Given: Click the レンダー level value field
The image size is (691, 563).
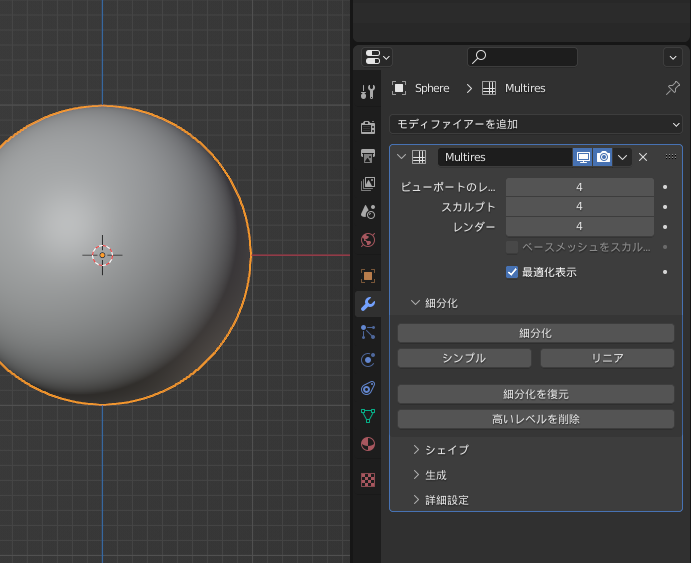Looking at the screenshot, I should pos(580,226).
